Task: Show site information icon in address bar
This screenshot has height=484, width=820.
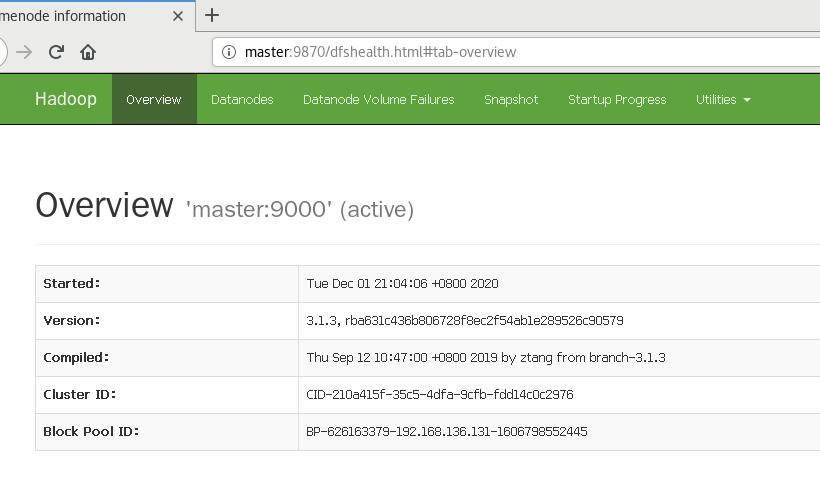Action: 228,52
